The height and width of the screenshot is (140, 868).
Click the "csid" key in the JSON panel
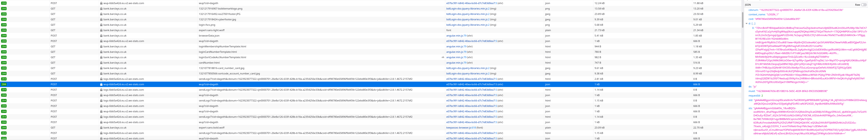(x=751, y=19)
